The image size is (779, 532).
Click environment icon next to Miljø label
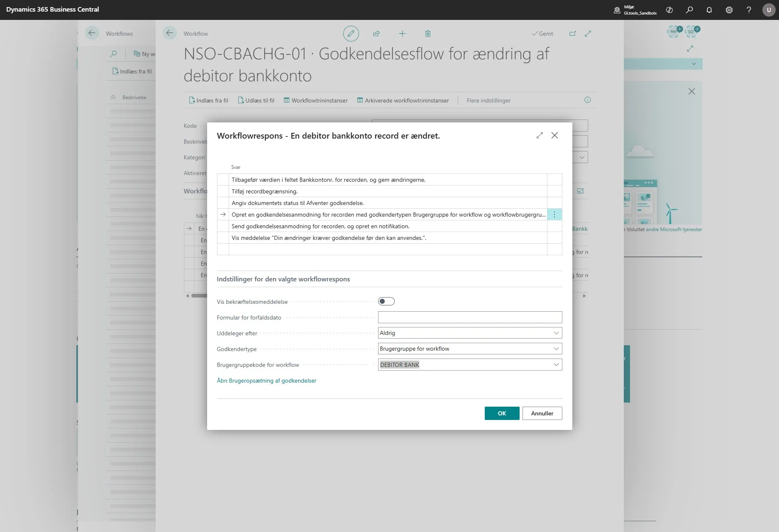tap(617, 10)
